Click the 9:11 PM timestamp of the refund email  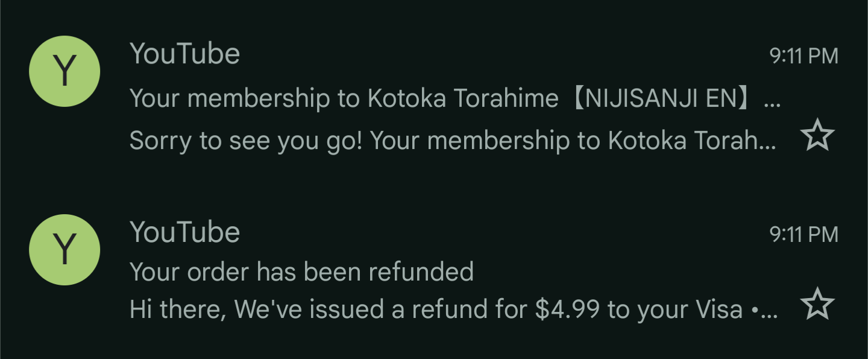tap(804, 235)
